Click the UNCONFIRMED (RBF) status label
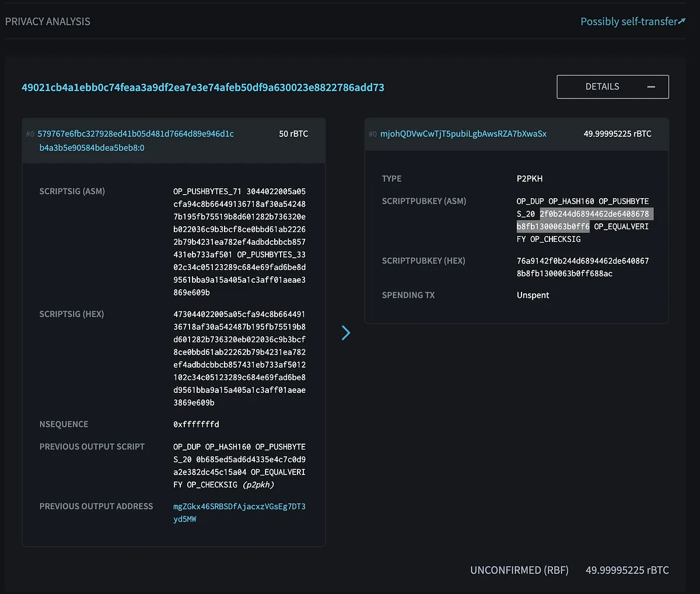 [x=519, y=570]
